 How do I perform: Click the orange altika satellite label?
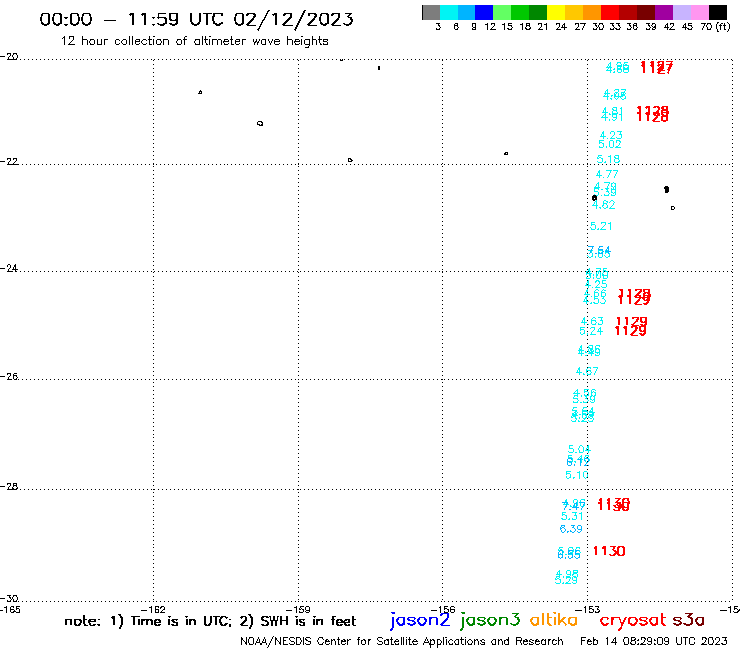point(554,620)
